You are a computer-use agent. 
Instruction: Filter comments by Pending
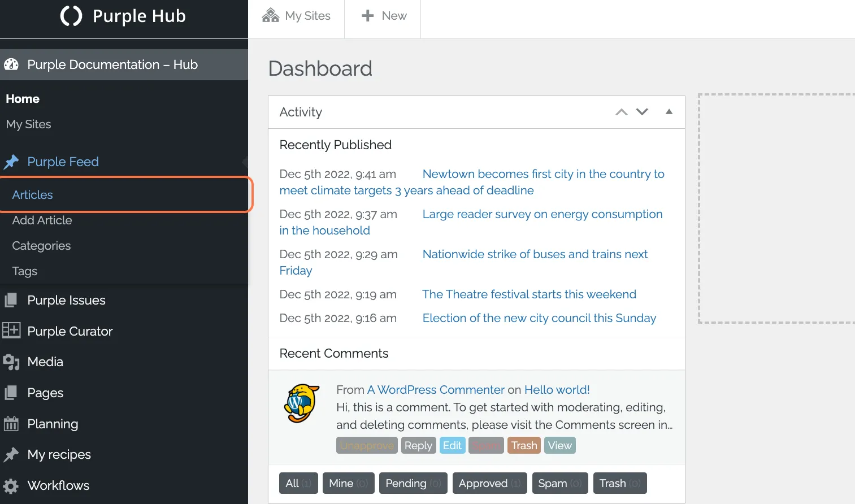413,483
